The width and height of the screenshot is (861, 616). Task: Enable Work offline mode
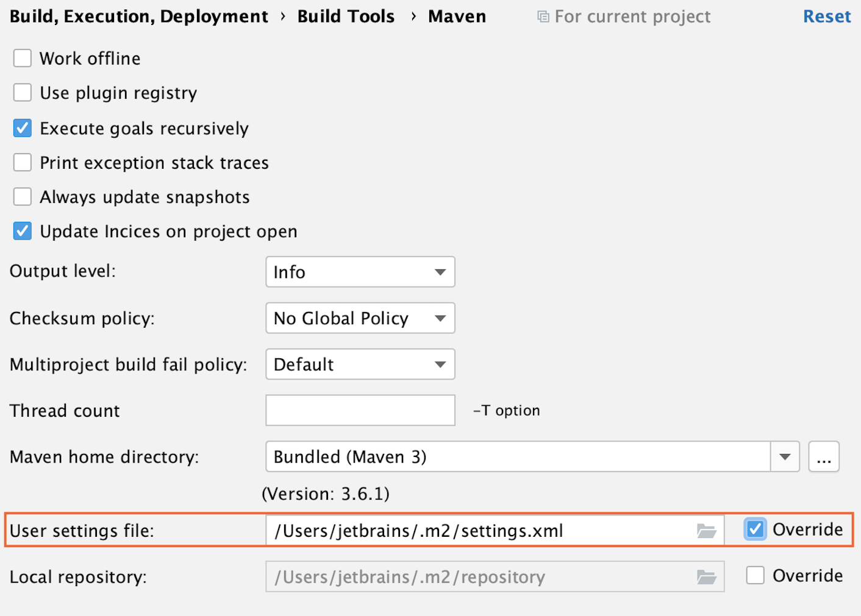[22, 58]
